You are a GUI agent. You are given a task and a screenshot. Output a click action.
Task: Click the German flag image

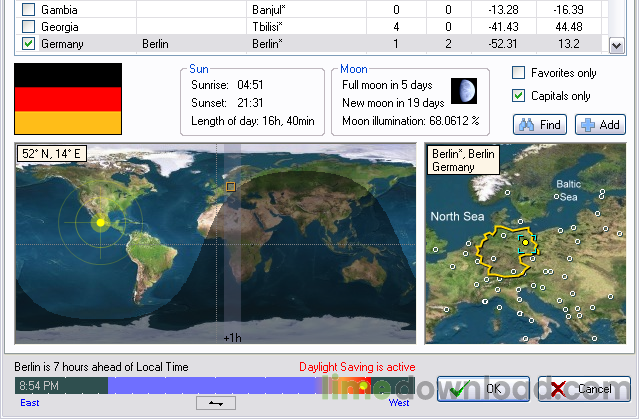(x=68, y=99)
